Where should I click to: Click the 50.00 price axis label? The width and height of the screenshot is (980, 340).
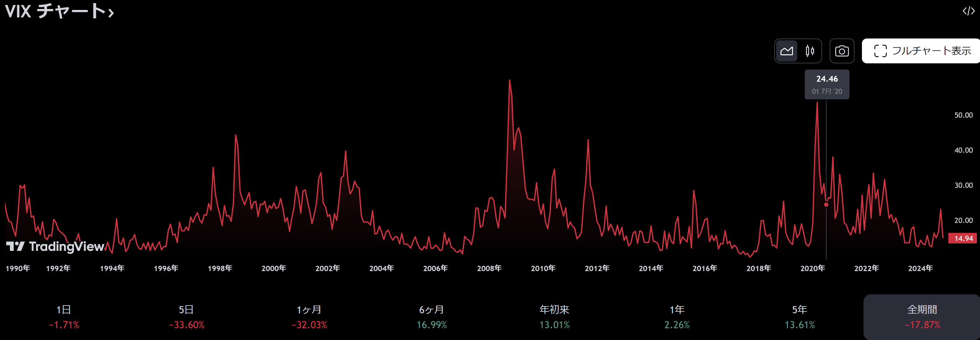click(963, 115)
